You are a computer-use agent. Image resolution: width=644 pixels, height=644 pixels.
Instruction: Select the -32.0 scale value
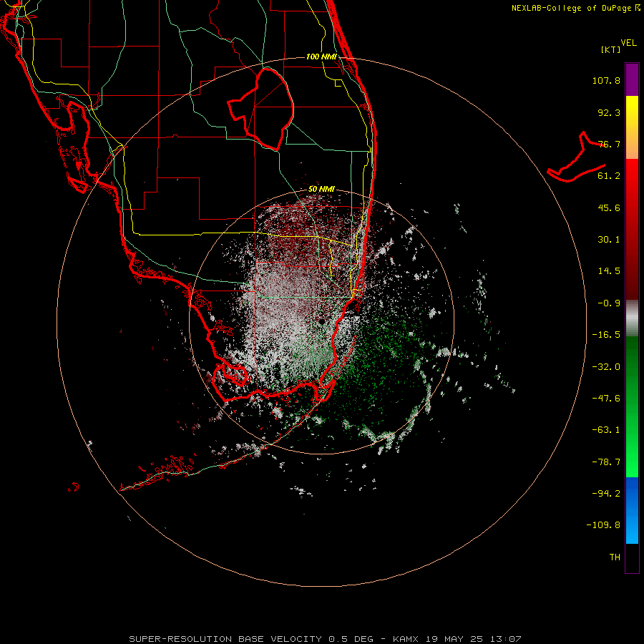point(606,367)
